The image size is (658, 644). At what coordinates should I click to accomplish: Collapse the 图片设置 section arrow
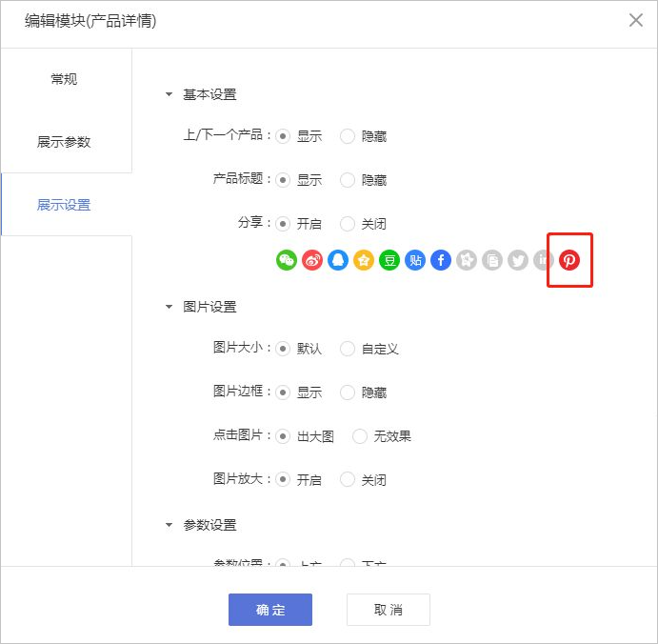tap(169, 307)
